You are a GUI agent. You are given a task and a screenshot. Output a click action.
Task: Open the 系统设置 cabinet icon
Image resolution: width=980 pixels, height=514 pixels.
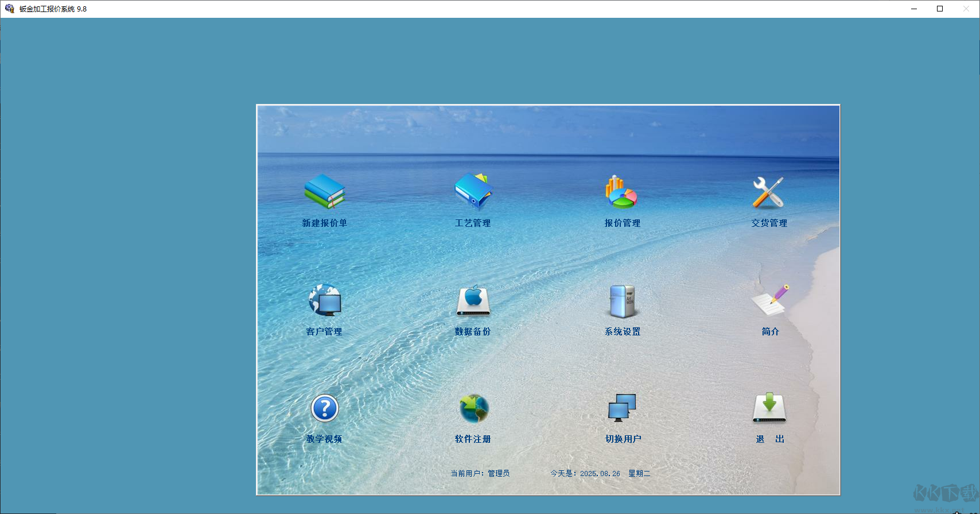click(x=623, y=301)
